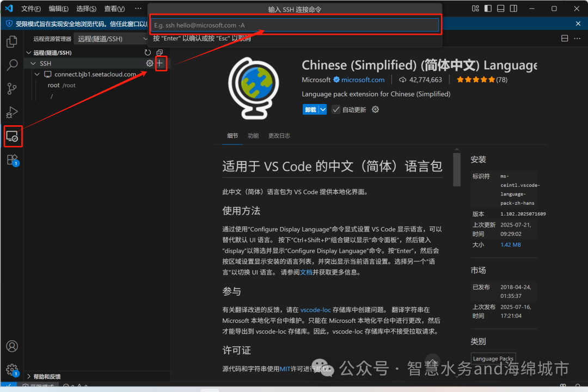This screenshot has height=392, width=588.
Task: Collapse all items in remote explorer
Action: click(160, 52)
